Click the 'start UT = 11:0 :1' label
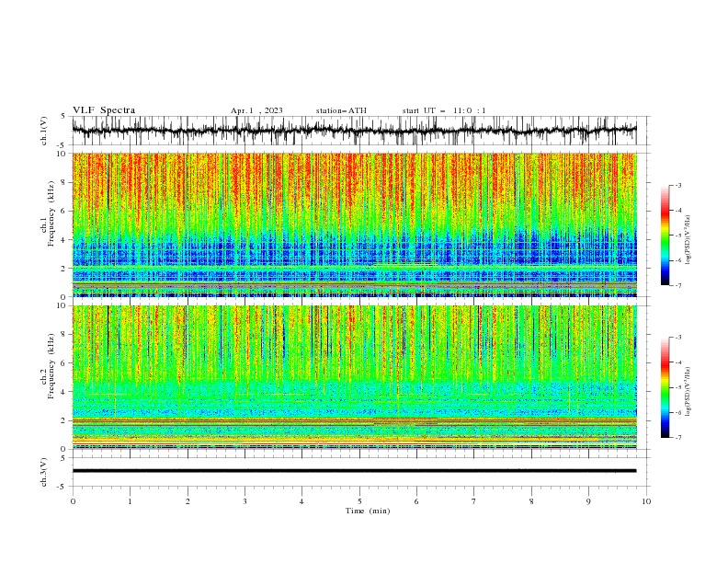This screenshot has height=563, width=728. point(444,110)
